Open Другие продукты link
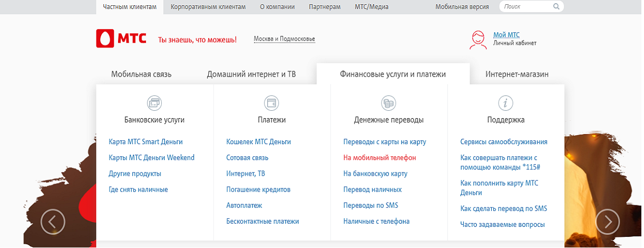Image resolution: width=644 pixels, height=248 pixels. pos(135,174)
